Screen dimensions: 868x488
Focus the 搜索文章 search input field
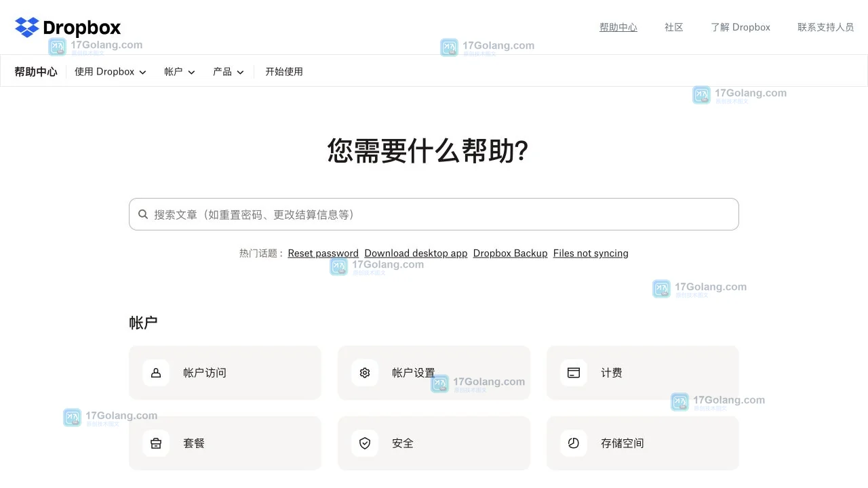434,214
